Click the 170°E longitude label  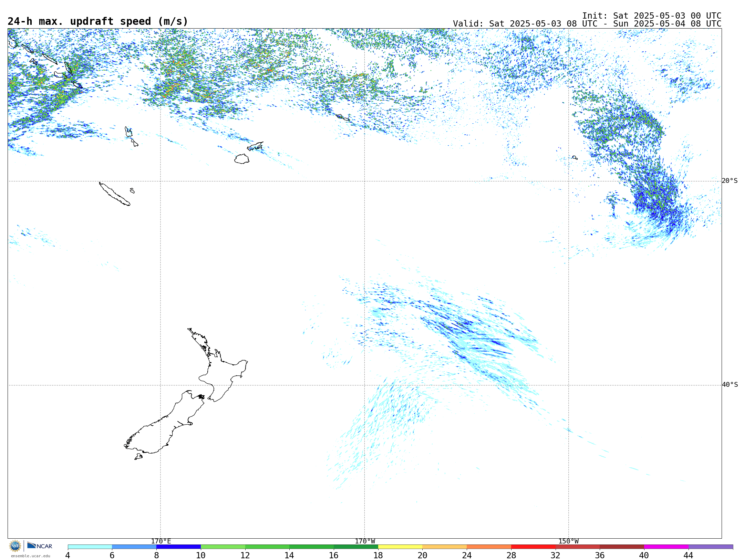pos(161,541)
